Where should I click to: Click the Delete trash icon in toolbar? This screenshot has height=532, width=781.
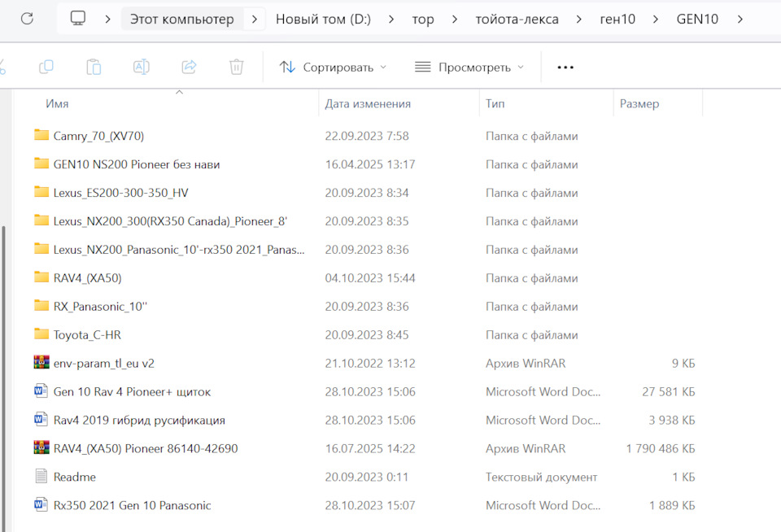[236, 67]
